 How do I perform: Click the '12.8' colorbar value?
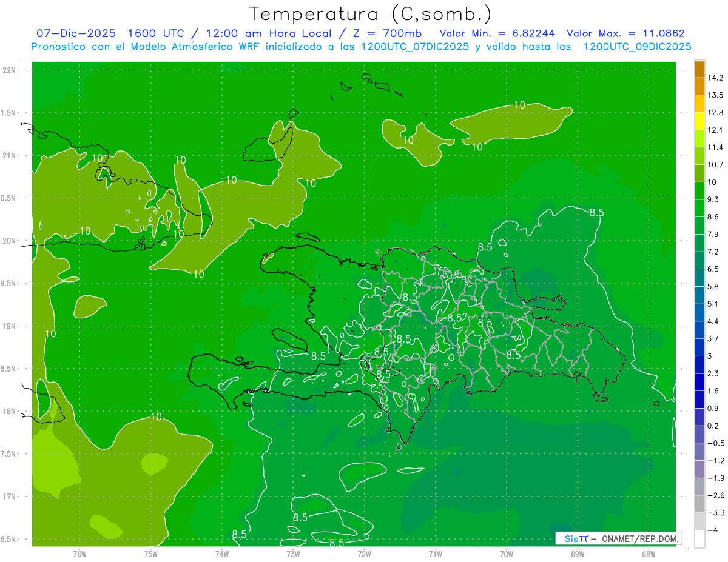[715, 113]
